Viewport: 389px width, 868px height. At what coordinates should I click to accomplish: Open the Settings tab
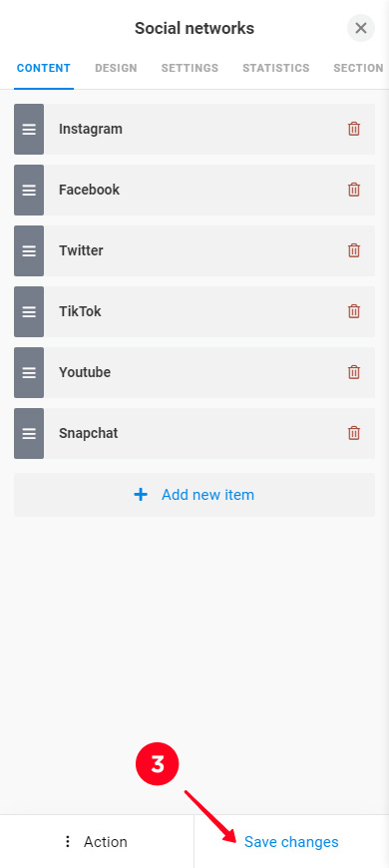(x=190, y=68)
